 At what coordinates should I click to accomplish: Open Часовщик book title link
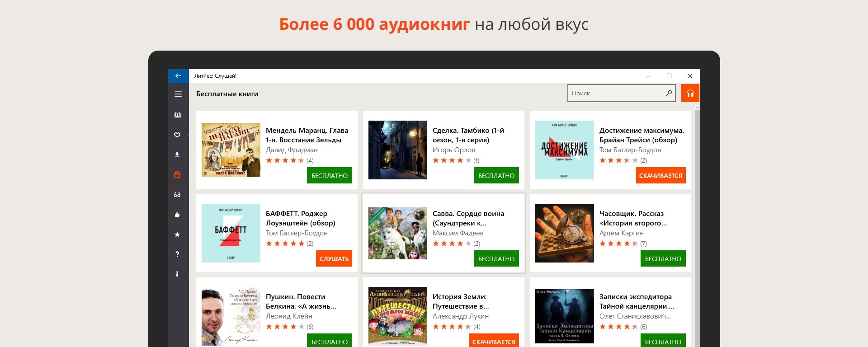point(633,218)
